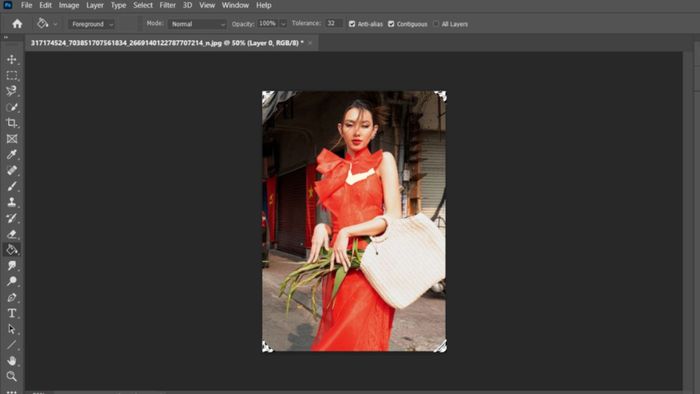Open the 3D menu
The image size is (700, 394).
point(188,5)
